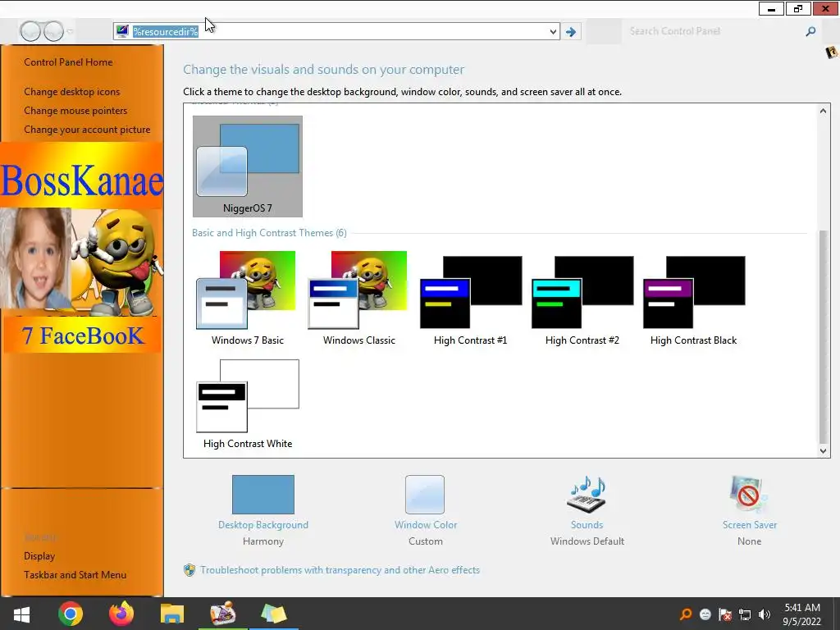Open the Windows Start button
The width and height of the screenshot is (840, 630).
point(21,614)
